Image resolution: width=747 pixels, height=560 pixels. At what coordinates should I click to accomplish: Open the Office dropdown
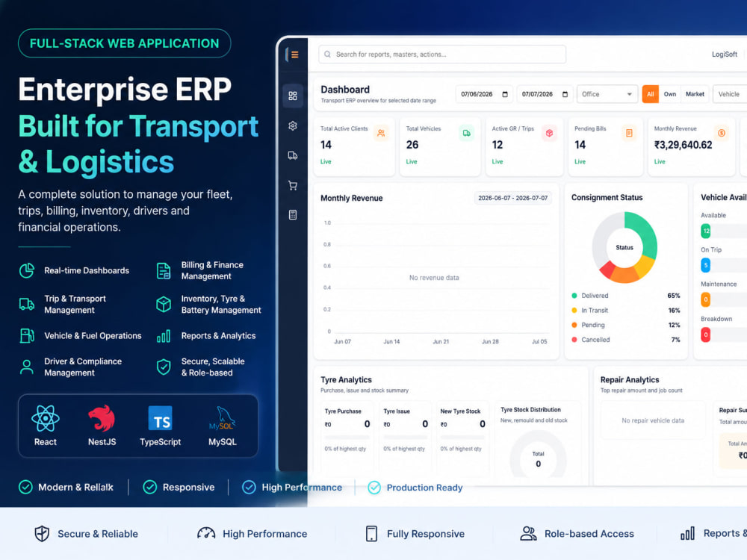click(x=606, y=94)
